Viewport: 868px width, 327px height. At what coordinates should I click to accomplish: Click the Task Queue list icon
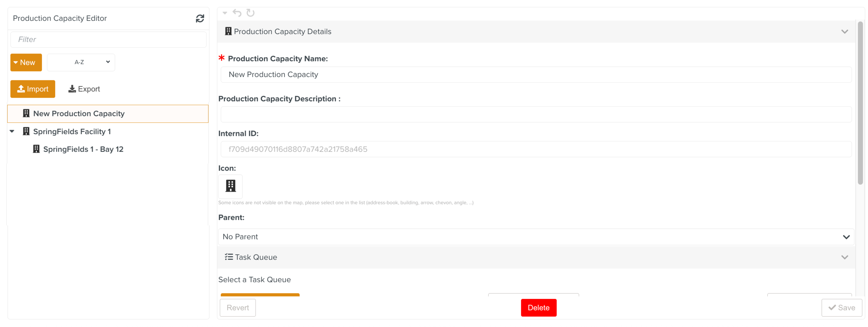[229, 257]
